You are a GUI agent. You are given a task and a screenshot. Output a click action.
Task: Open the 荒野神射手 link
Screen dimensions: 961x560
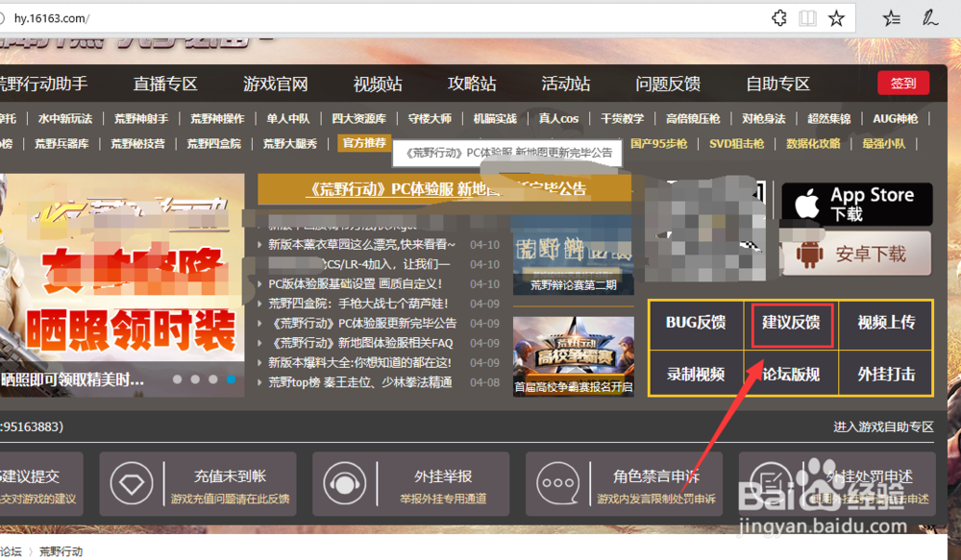click(x=141, y=118)
